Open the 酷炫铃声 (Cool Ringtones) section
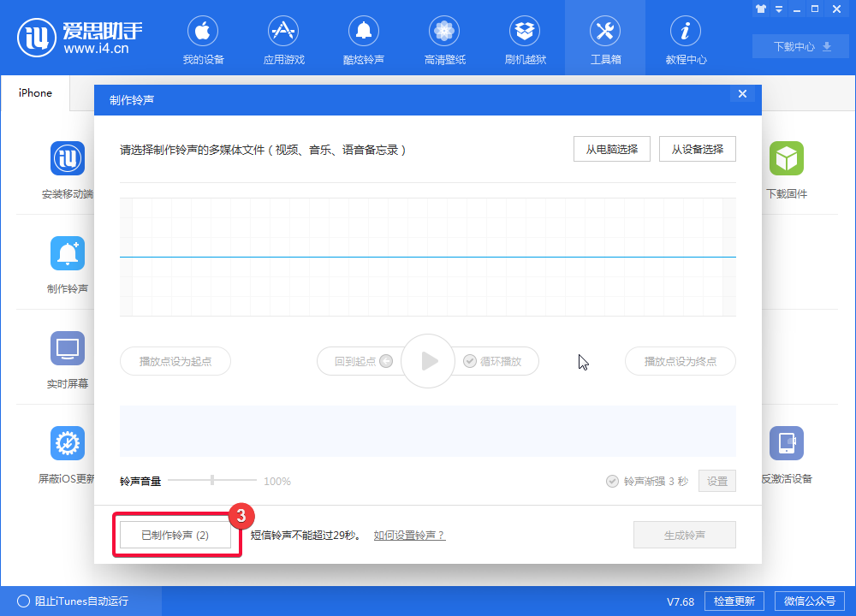This screenshot has height=616, width=856. tap(364, 38)
